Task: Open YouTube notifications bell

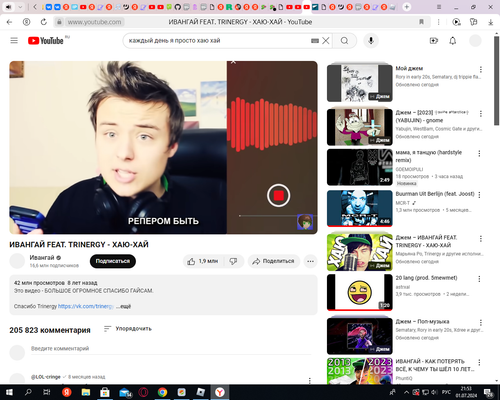Action: point(452,41)
